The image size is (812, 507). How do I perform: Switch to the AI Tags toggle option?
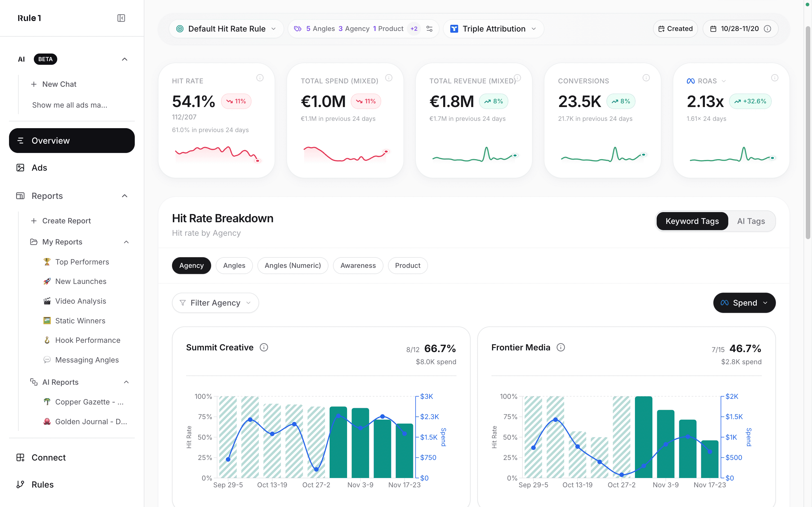(x=751, y=221)
